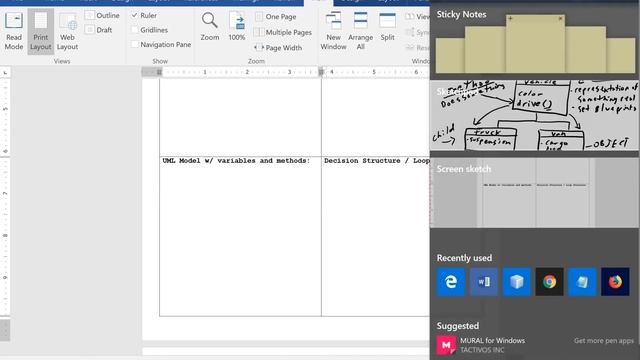Open Word from Recently used
This screenshot has width=640, height=360.
point(484,282)
